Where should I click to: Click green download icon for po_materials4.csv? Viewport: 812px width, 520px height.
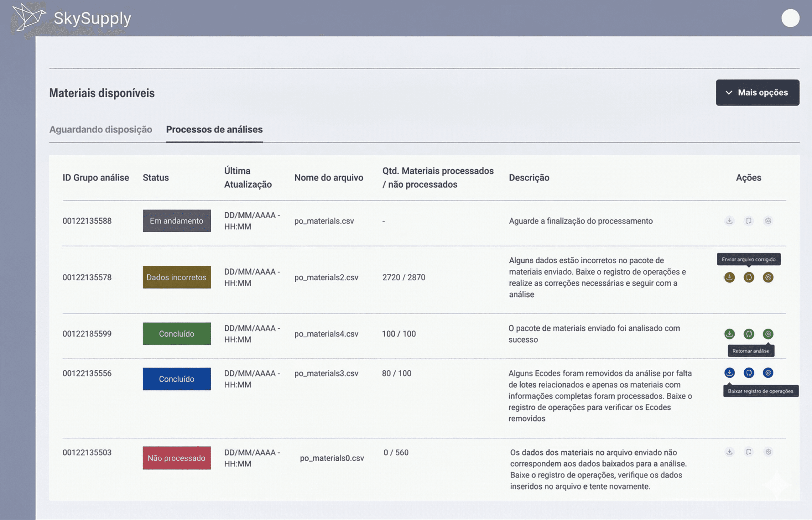click(729, 334)
